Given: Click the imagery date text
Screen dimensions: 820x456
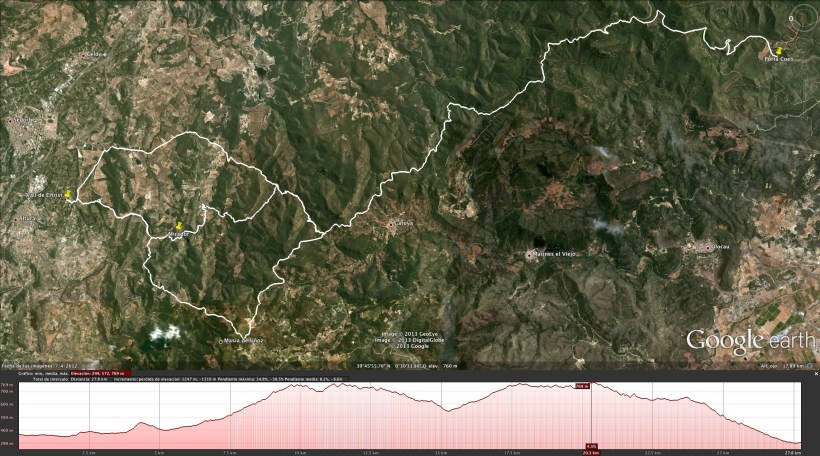Looking at the screenshot, I should coord(34,366).
